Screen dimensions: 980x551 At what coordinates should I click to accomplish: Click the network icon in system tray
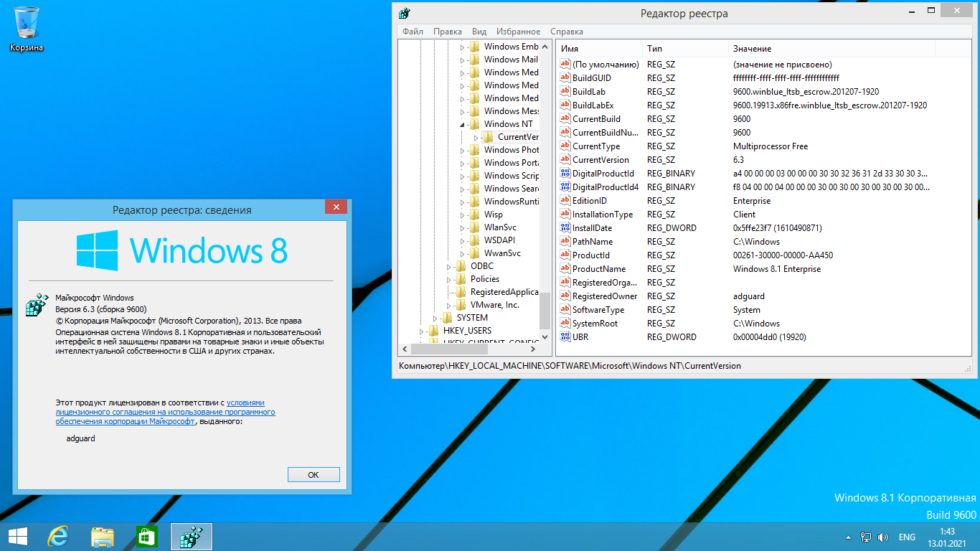866,537
